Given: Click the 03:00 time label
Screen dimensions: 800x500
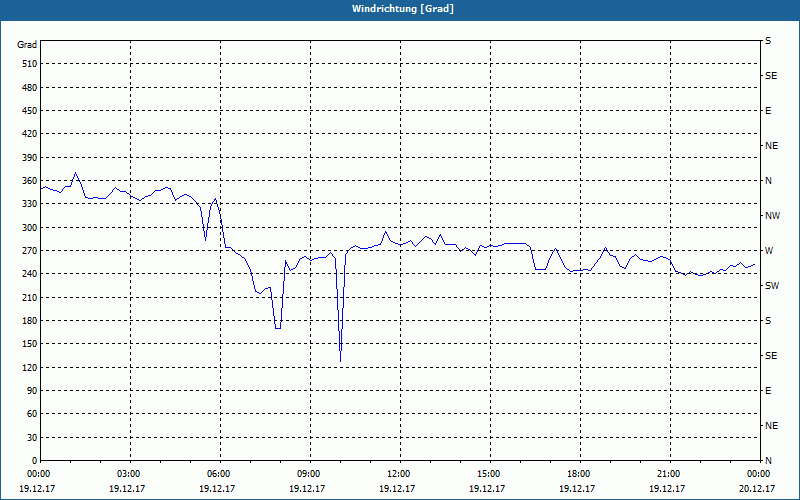Looking at the screenshot, I should click(x=129, y=474).
